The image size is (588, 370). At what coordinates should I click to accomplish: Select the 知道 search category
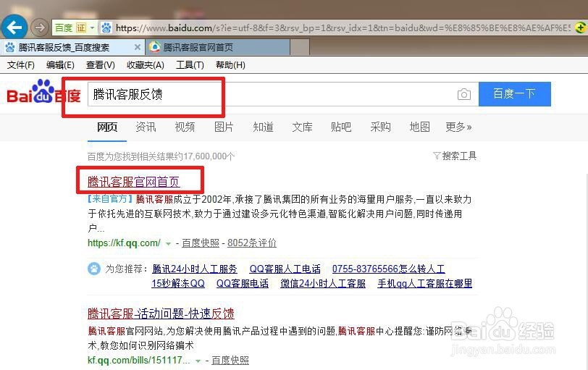pyautogui.click(x=263, y=127)
